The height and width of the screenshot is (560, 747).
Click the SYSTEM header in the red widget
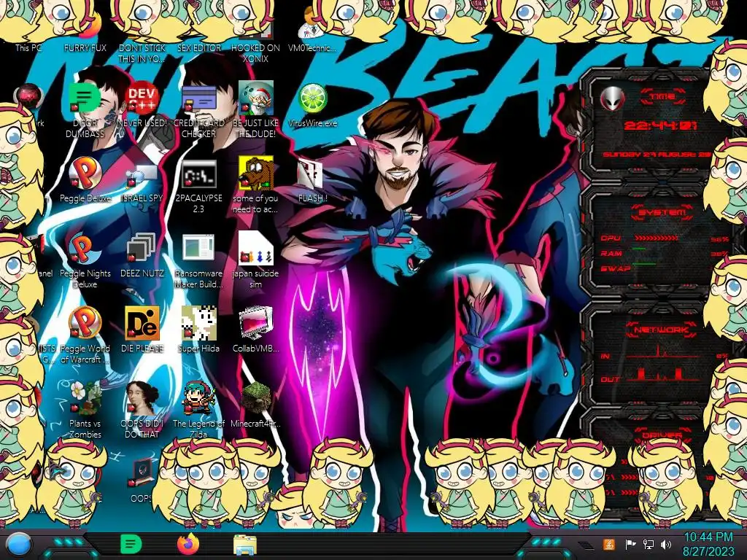pos(662,212)
